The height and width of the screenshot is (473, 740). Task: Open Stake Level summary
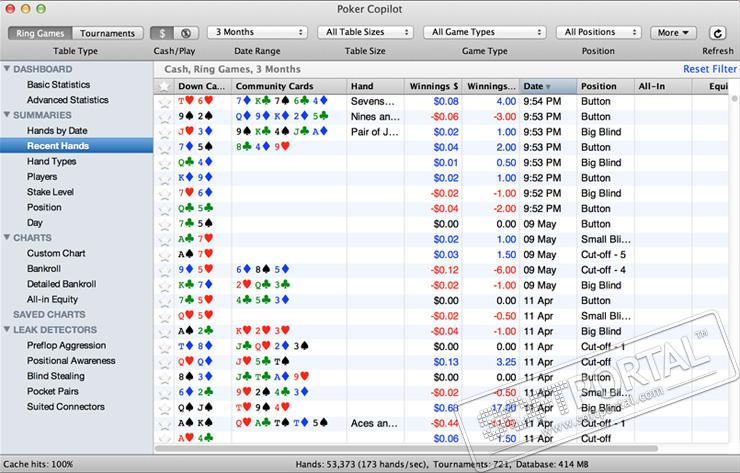tap(50, 192)
